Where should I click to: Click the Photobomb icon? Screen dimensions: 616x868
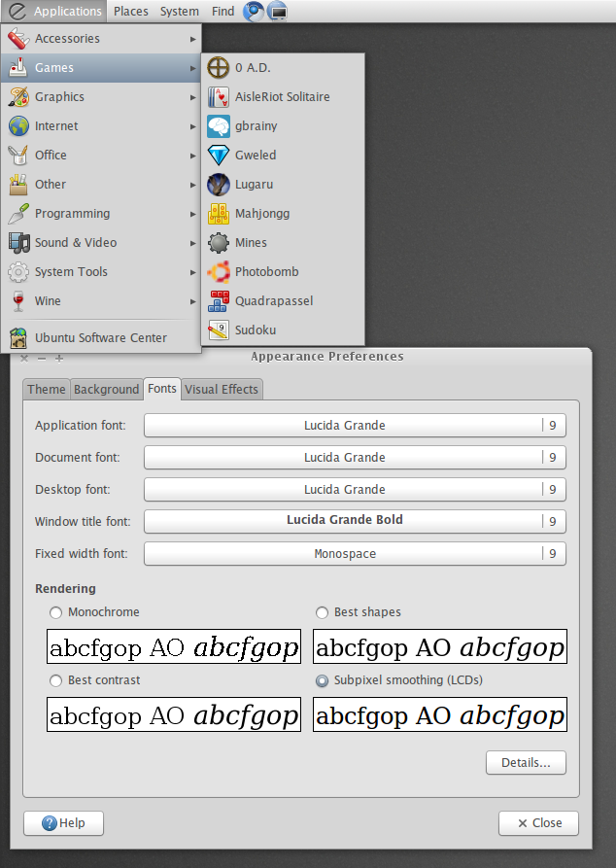[218, 272]
